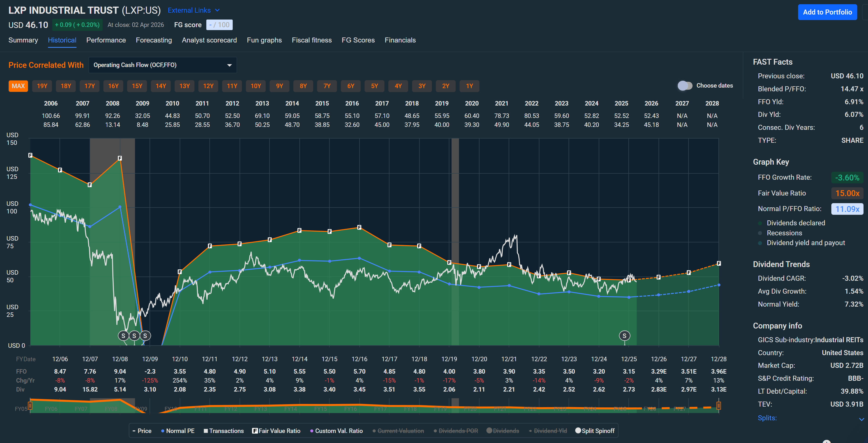Switch to the Performance tab
This screenshot has width=868, height=443.
tap(106, 40)
